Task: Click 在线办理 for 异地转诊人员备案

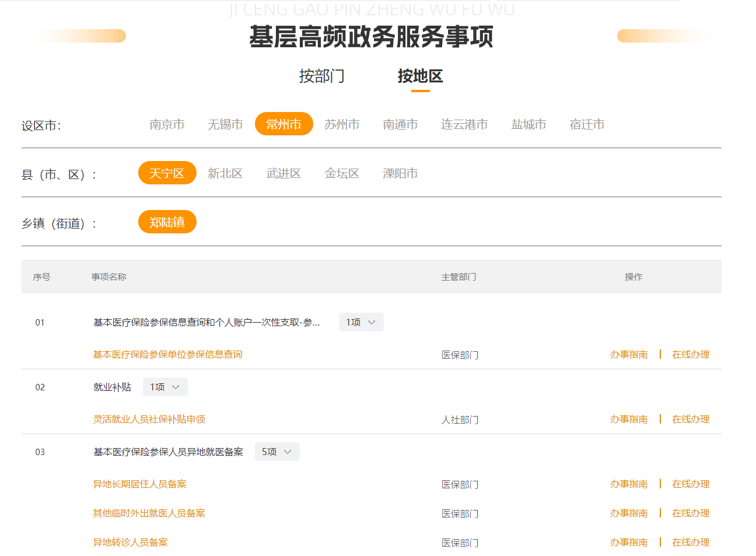Action: [690, 542]
